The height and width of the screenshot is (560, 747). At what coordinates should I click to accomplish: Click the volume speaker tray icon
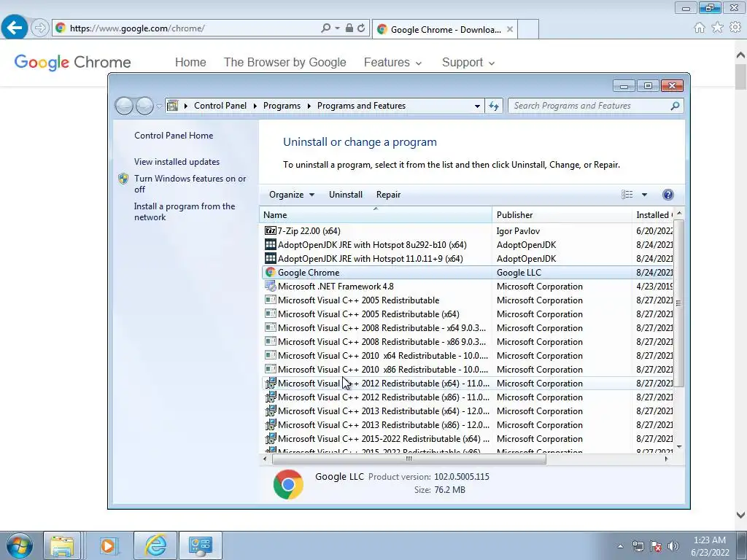point(673,546)
